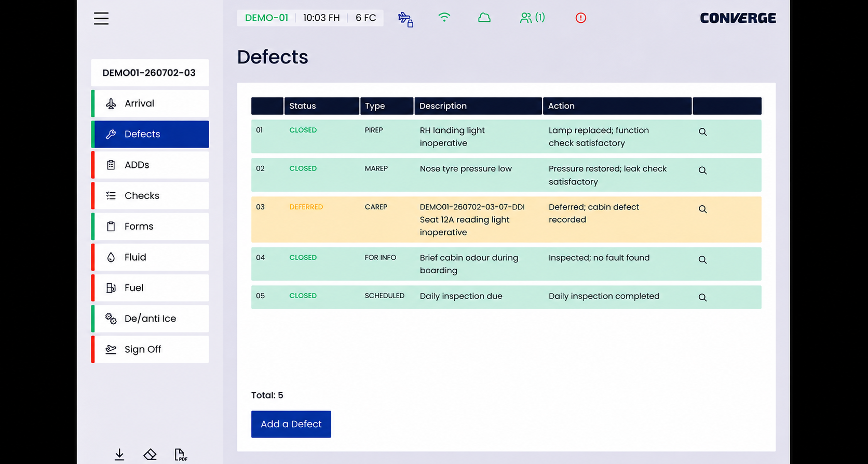Open the Forms section
The image size is (868, 464).
[x=150, y=226]
